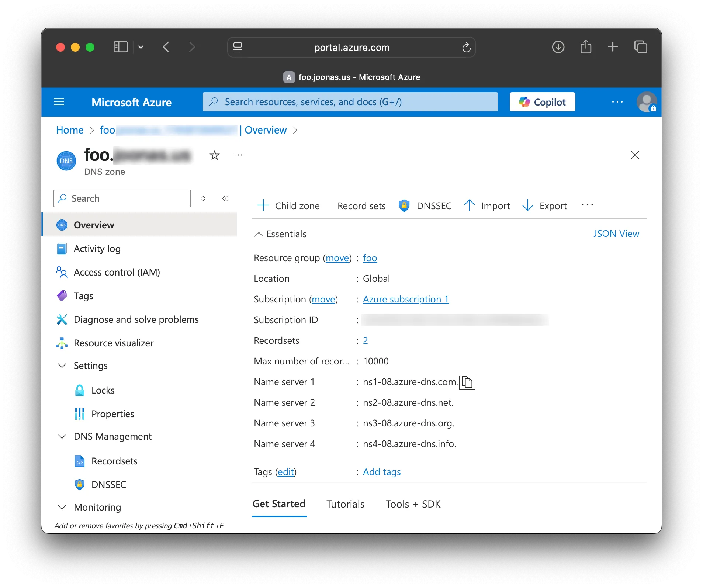Screen dimensions: 703x588
Task: Switch to the Tutorials tab
Action: (x=345, y=504)
